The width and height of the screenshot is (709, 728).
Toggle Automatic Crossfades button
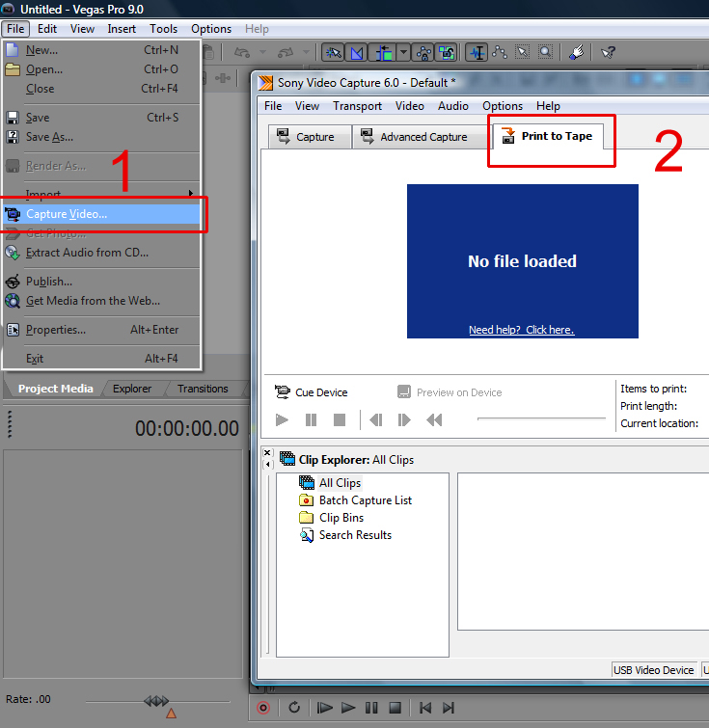coord(357,52)
